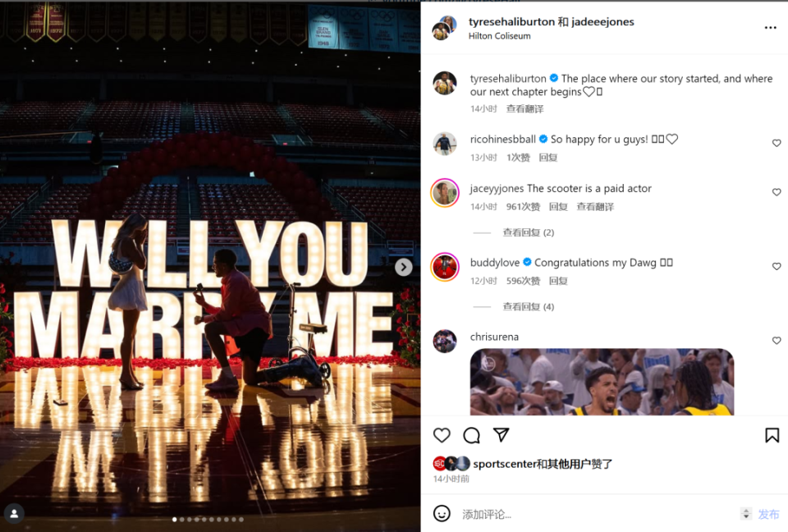This screenshot has height=532, width=788.
Task: Open emoji picker in comment box
Action: click(442, 513)
